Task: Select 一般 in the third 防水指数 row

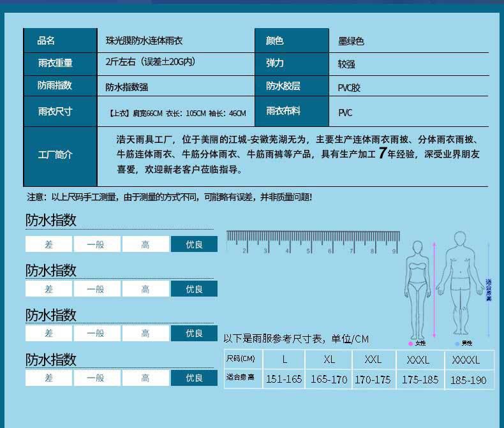Action: 97,334
